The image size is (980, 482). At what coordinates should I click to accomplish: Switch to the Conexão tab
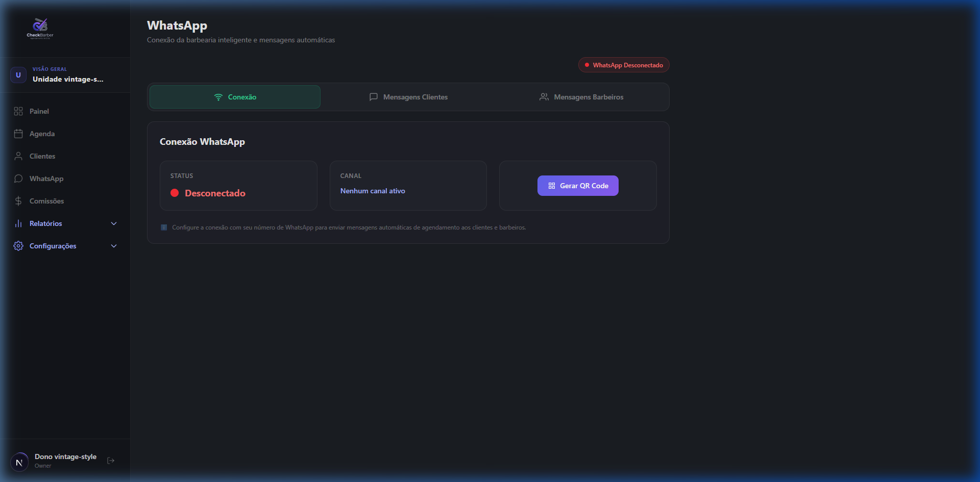click(x=235, y=97)
